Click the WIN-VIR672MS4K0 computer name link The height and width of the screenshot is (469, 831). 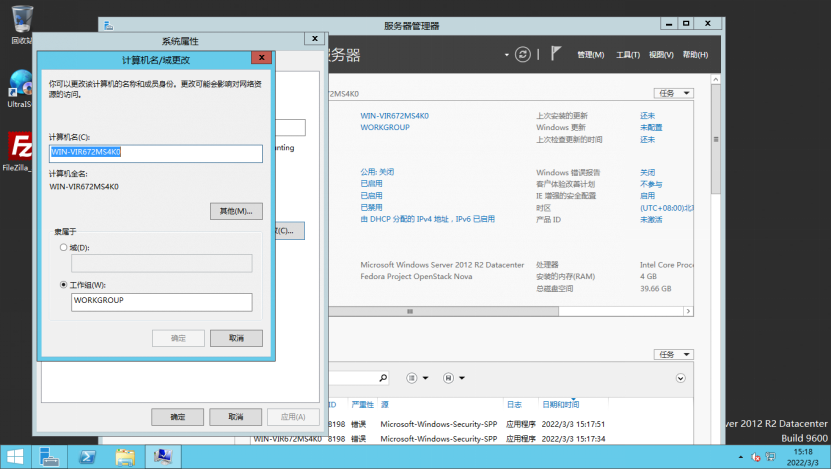pos(395,116)
